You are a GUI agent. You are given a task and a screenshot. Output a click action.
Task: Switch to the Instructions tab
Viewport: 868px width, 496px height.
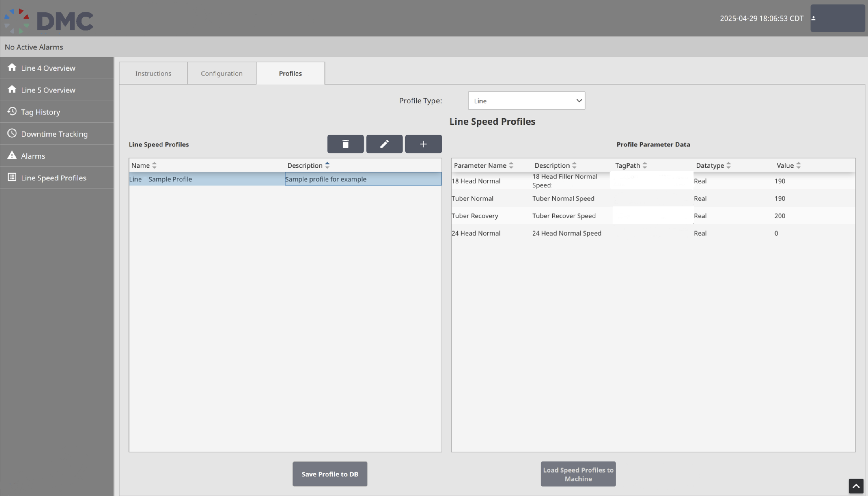153,74
